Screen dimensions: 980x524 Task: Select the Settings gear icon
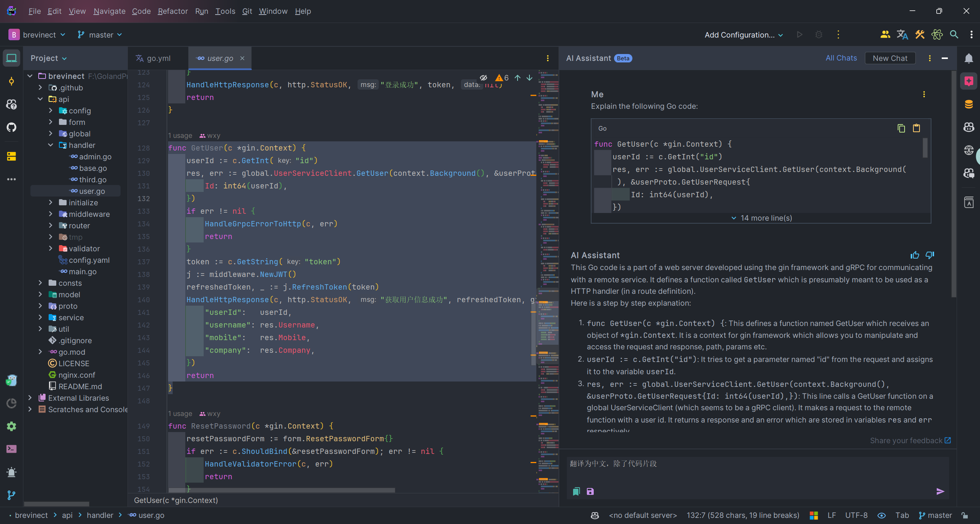(11, 426)
